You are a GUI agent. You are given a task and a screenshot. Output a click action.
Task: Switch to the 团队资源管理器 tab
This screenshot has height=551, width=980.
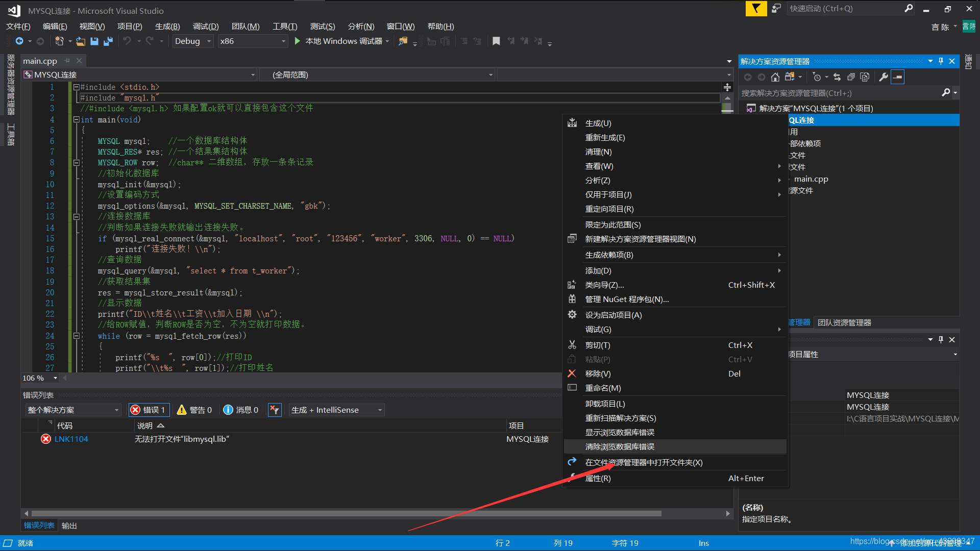[844, 322]
